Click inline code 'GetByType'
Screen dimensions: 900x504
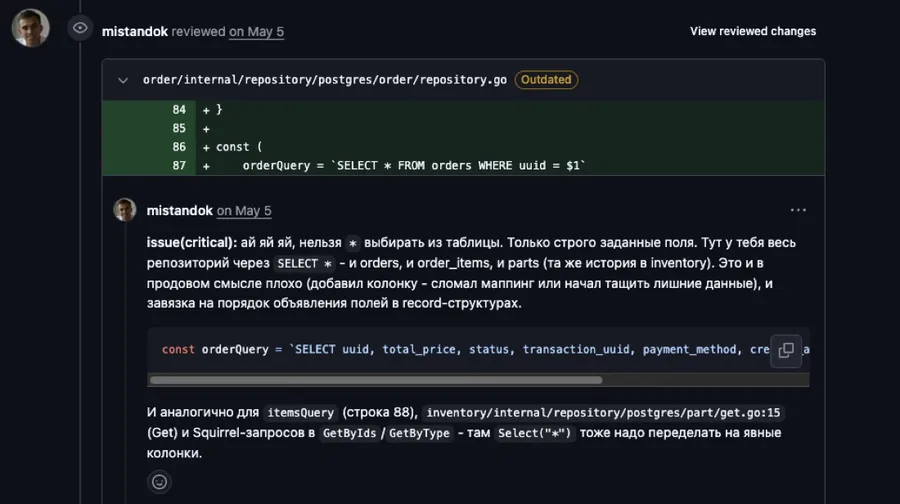click(419, 433)
